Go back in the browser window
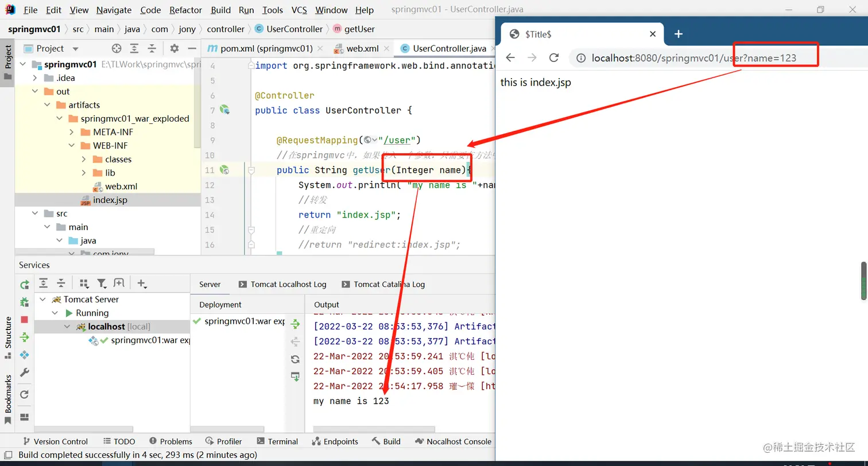The image size is (868, 466). coord(510,57)
